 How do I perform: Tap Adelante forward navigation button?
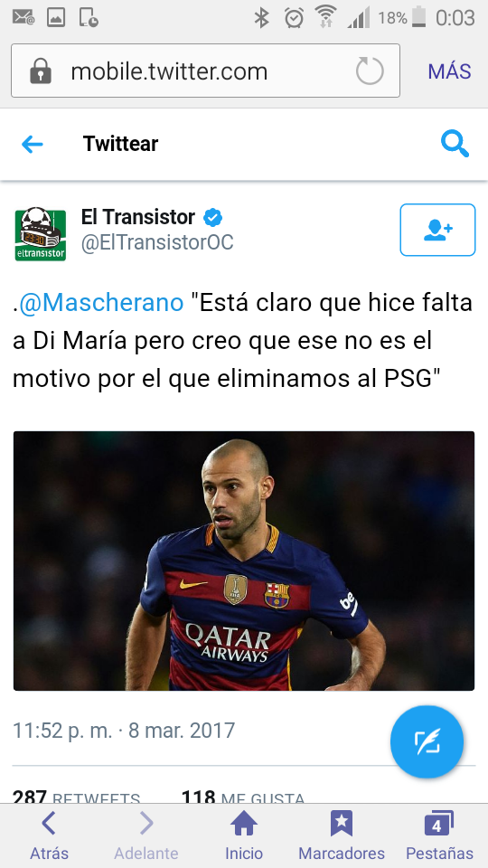(146, 835)
